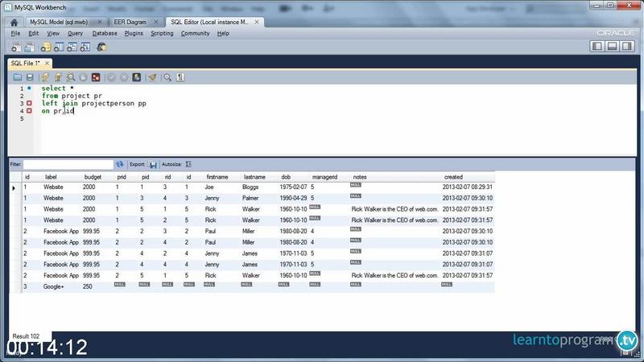This screenshot has width=644, height=362.
Task: Stop the running query
Action: point(84,77)
